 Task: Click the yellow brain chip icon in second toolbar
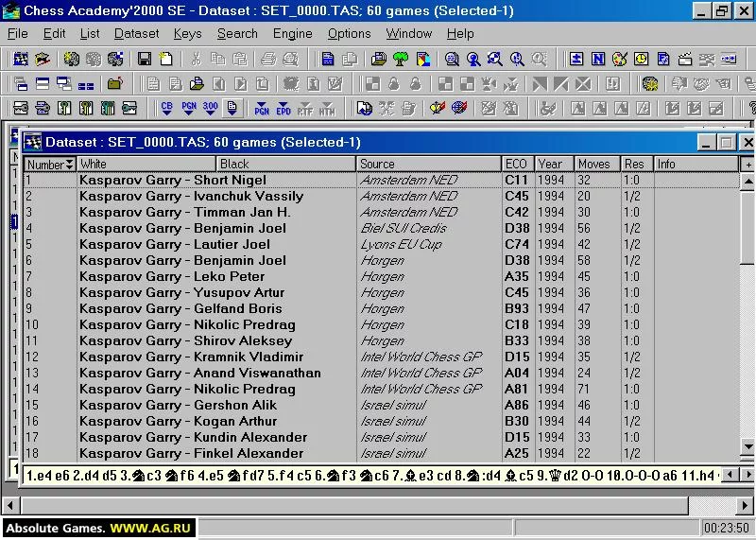tap(650, 84)
